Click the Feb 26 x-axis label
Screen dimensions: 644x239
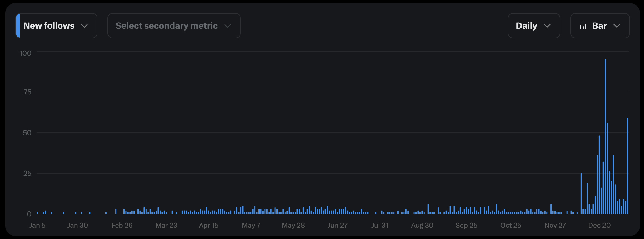(x=122, y=225)
